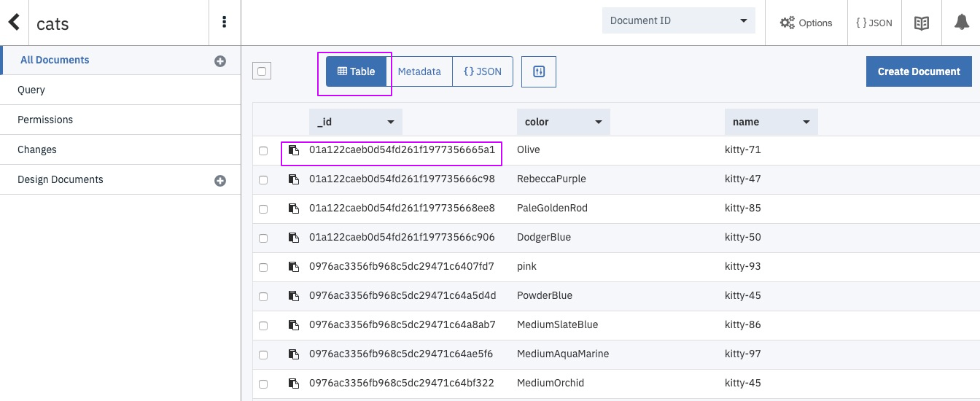Screen dimensions: 980x401
Task: Go back using the left chevron
Action: tap(13, 22)
